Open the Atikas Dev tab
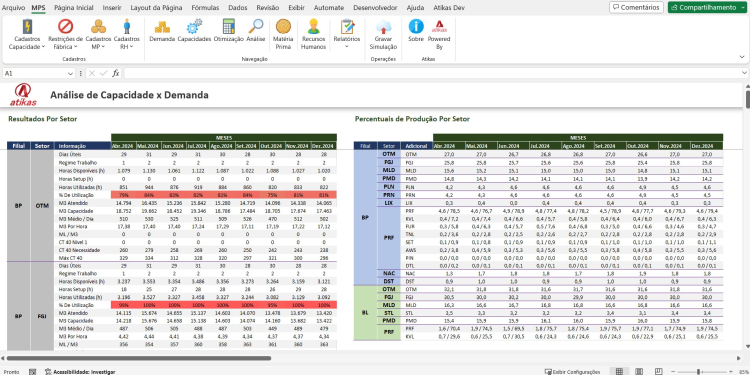750x375 pixels. 449,8
